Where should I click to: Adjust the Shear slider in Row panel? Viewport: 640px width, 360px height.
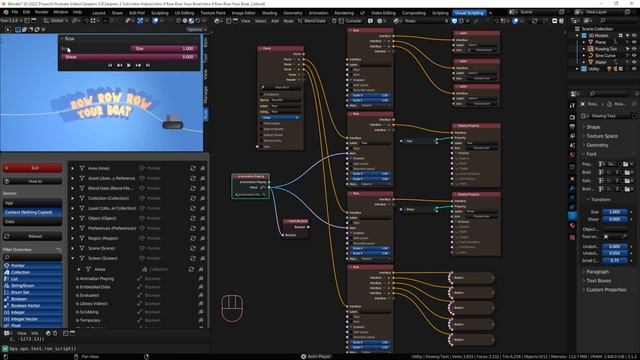coord(129,57)
